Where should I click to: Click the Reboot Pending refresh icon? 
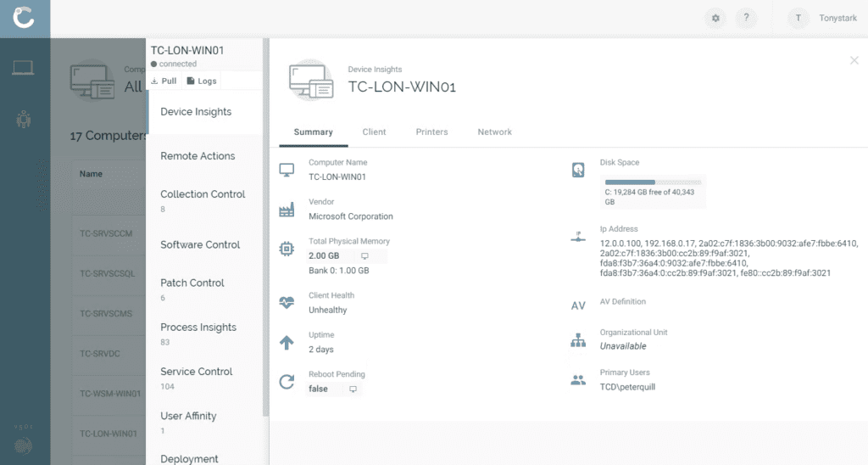(287, 381)
